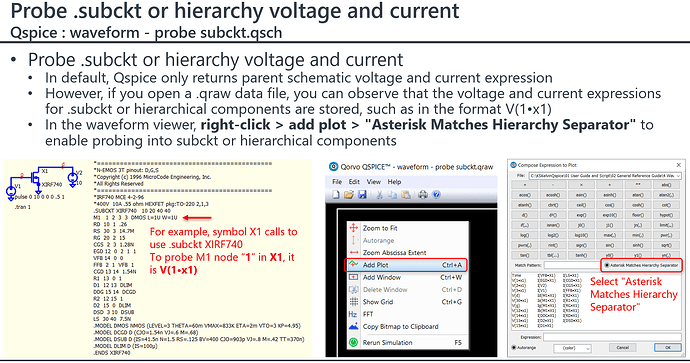Click the Paste clipboard toolbar icon
The width and height of the screenshot is (690, 363).
(406, 194)
